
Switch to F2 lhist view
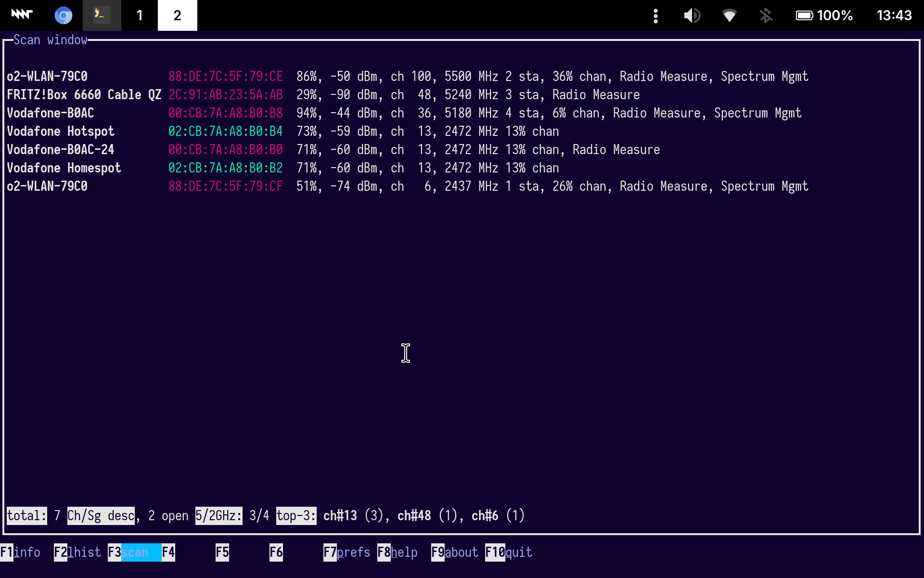click(x=77, y=552)
